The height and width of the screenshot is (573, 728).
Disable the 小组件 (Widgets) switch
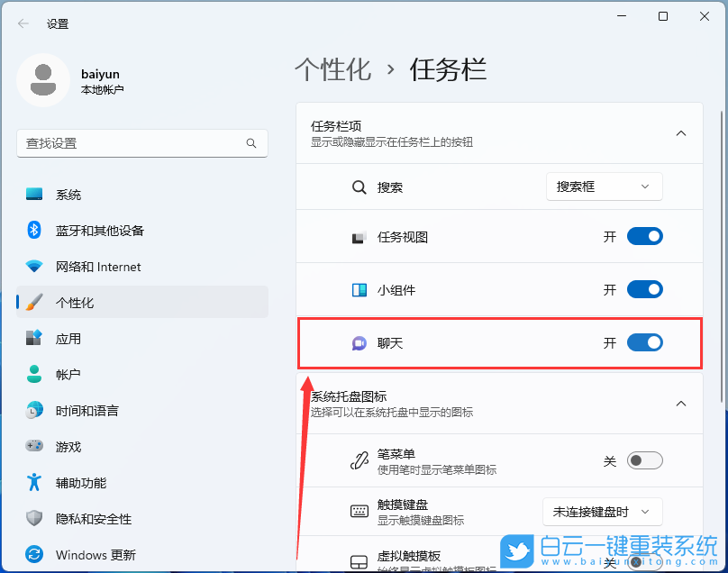click(644, 289)
